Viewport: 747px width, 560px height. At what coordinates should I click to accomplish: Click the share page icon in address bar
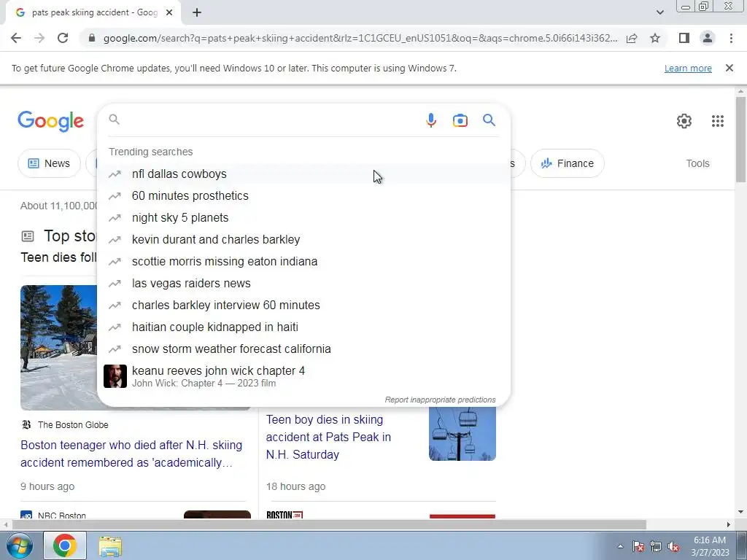(632, 38)
